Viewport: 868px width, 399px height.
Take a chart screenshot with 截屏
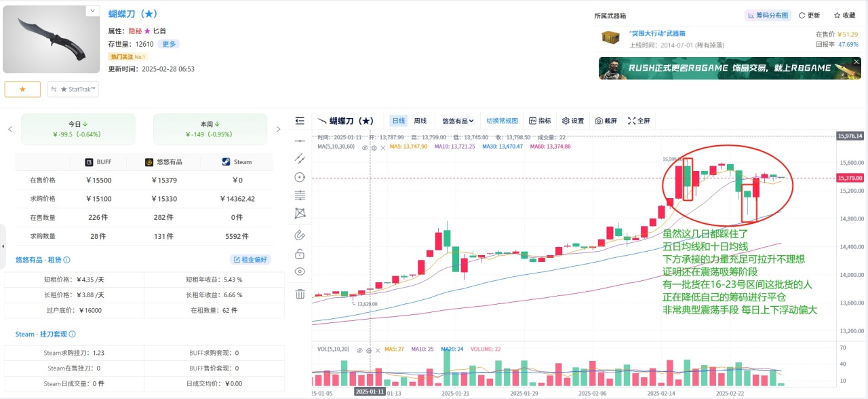pos(606,121)
